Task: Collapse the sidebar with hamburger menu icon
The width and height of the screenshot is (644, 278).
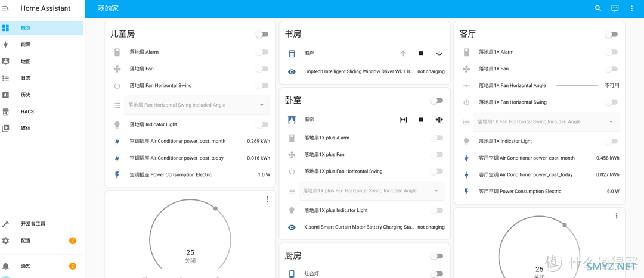Action: click(6, 8)
